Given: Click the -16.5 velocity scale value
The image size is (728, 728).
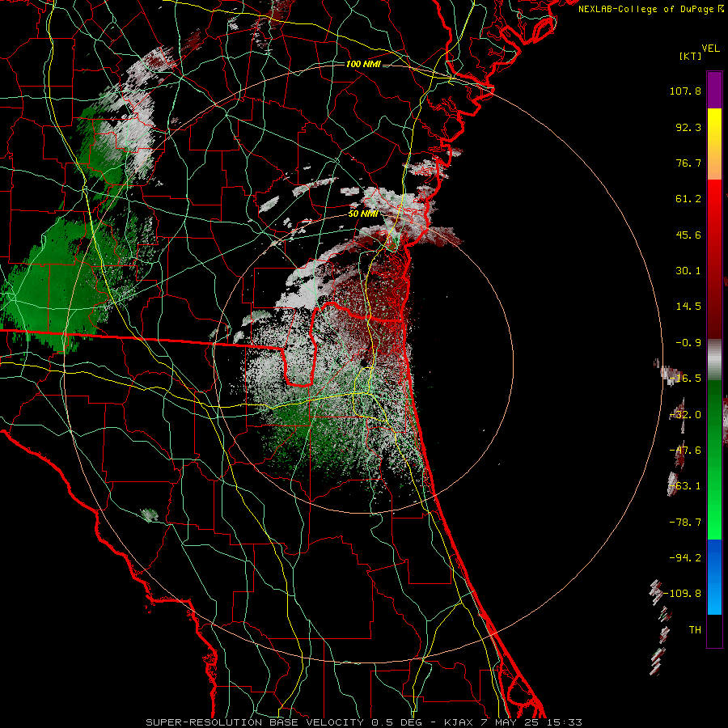Looking at the screenshot, I should tap(685, 379).
